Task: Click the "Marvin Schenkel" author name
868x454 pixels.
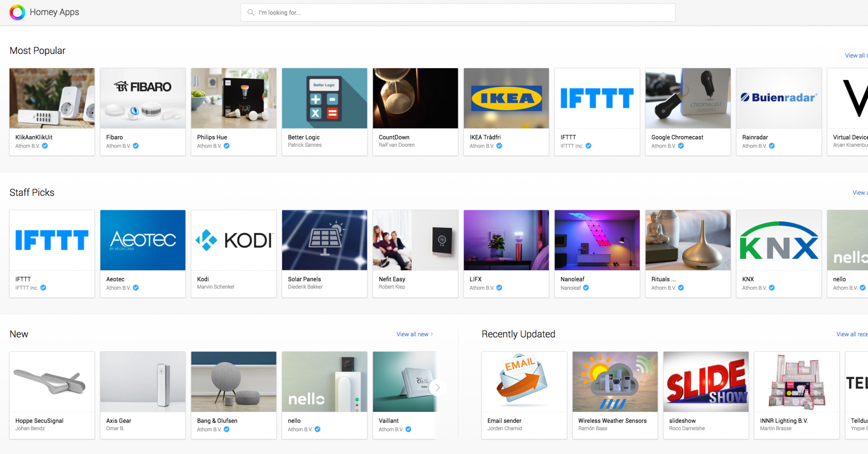Action: [216, 287]
